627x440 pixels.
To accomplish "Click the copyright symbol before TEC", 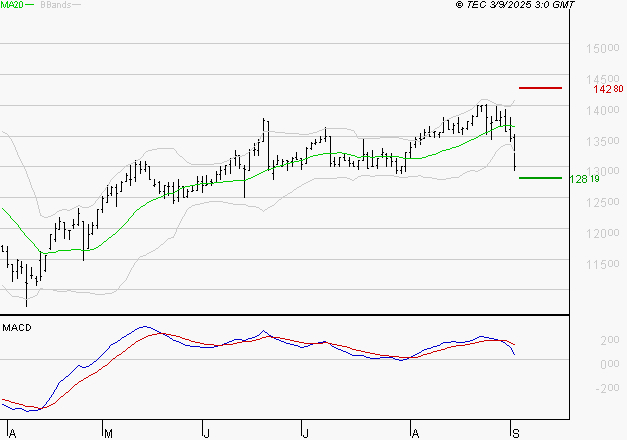I will [459, 5].
